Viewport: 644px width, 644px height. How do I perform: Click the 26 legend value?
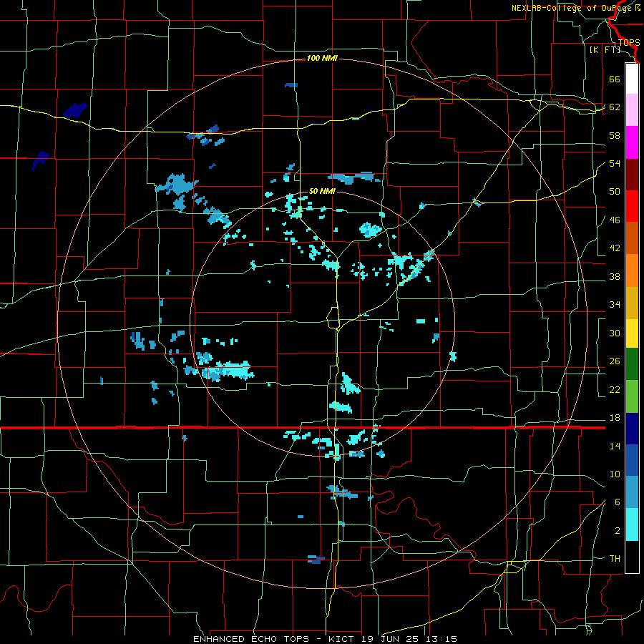pos(615,361)
